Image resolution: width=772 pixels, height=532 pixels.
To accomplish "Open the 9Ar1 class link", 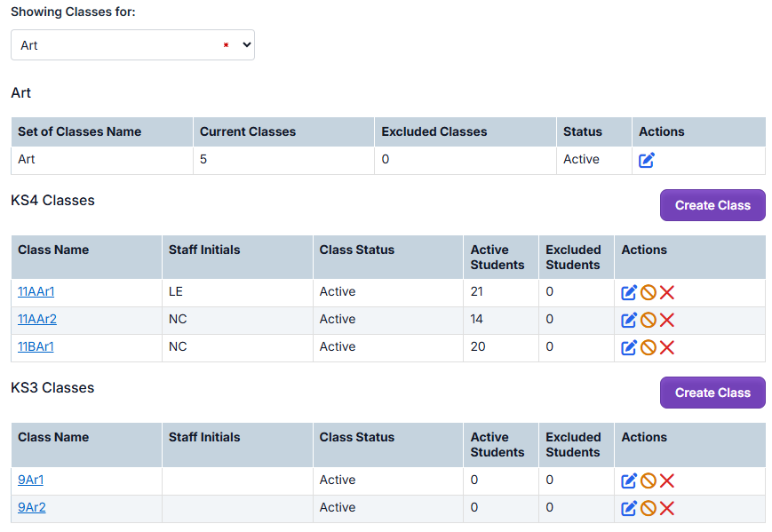I will coord(30,480).
